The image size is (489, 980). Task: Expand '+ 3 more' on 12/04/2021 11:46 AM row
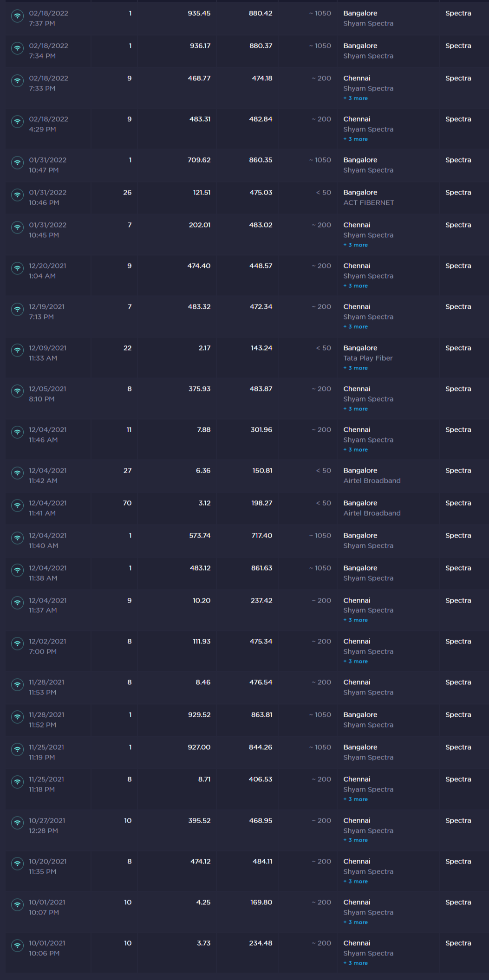355,450
